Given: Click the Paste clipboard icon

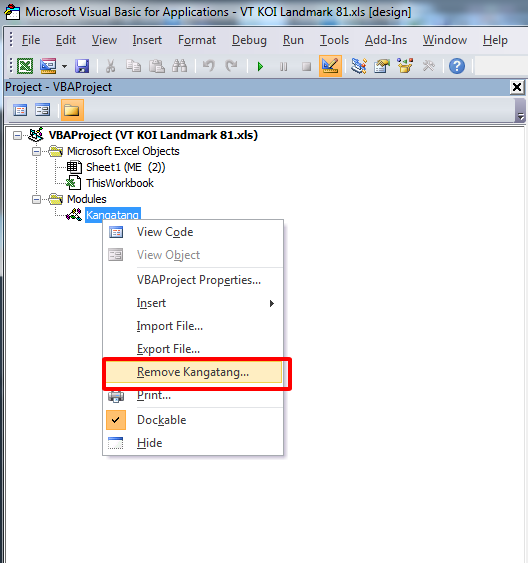Looking at the screenshot, I should pos(157,66).
